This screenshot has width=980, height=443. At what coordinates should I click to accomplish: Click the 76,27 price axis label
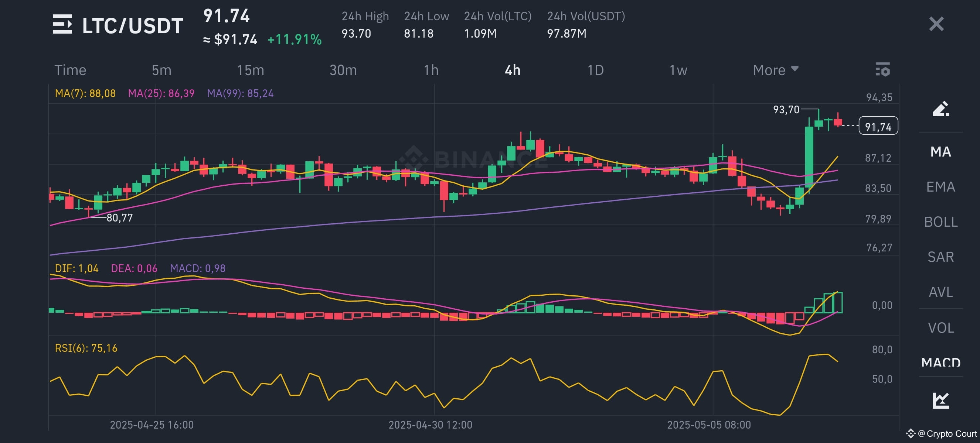[879, 248]
